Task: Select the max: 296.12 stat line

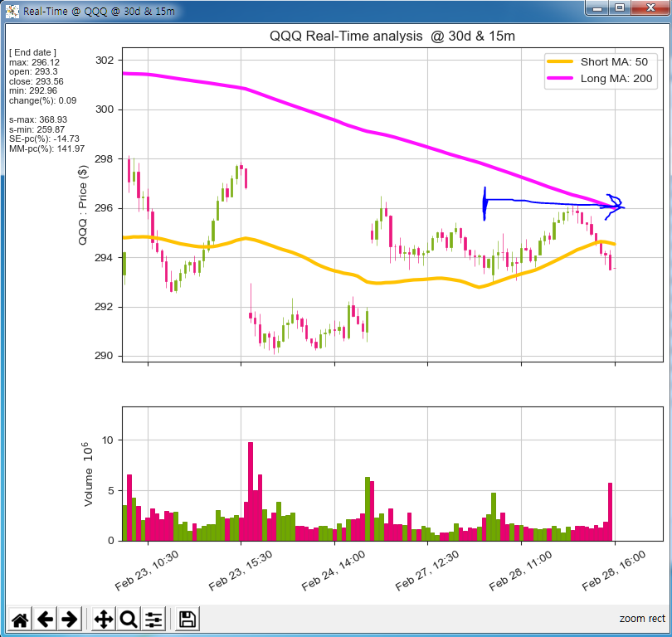Action: pyautogui.click(x=34, y=62)
